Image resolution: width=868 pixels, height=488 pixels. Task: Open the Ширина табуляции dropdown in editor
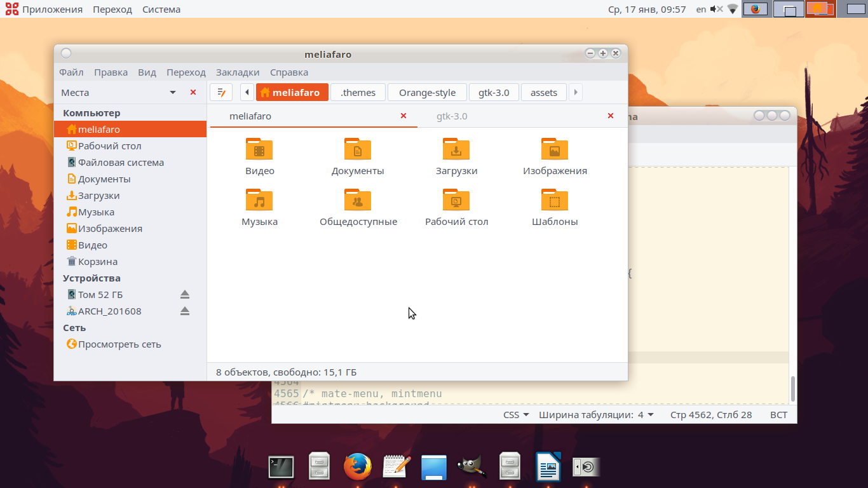tap(597, 415)
